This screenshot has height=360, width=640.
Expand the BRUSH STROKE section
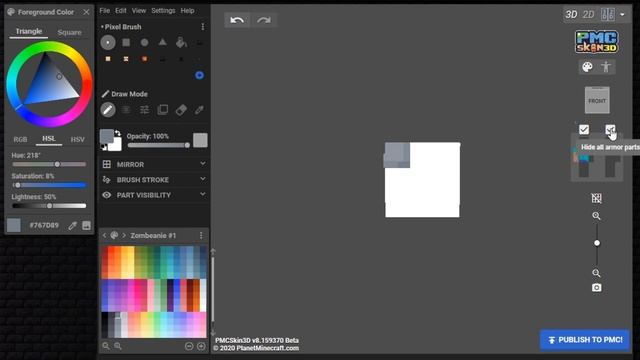click(154, 180)
